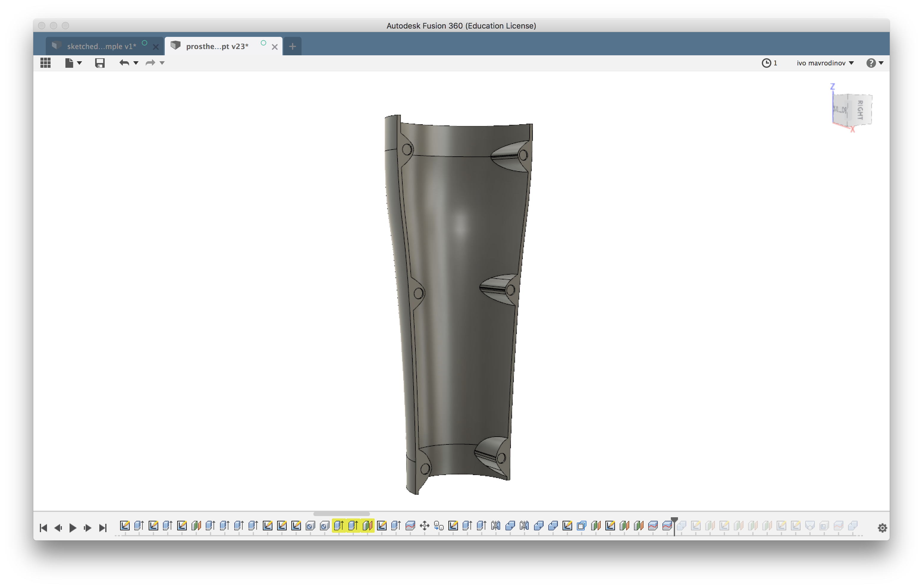Select the RIGHT face of the ViewCube
Image resolution: width=923 pixels, height=588 pixels.
(x=860, y=110)
